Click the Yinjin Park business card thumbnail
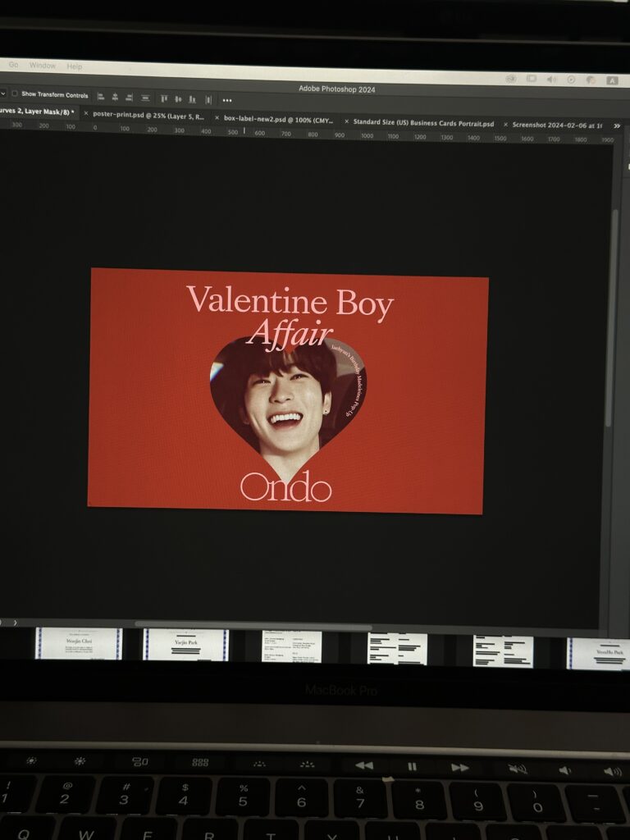The height and width of the screenshot is (840, 630). 185,645
